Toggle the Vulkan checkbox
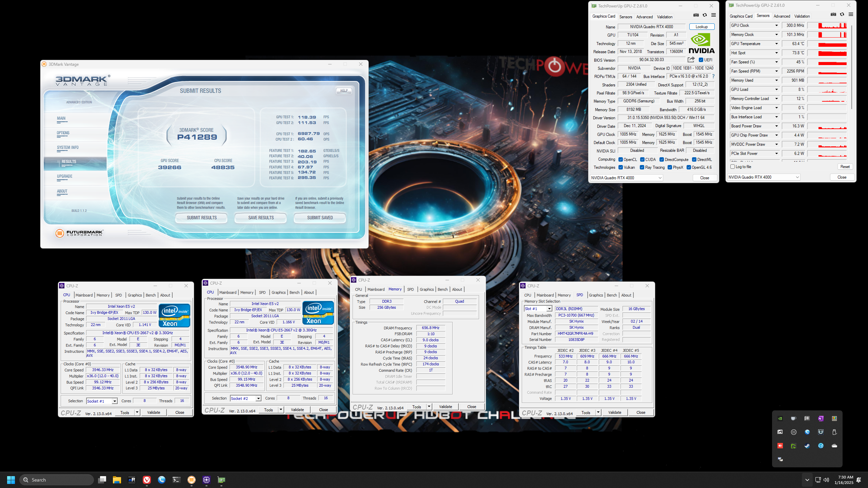The width and height of the screenshot is (868, 488). pyautogui.click(x=620, y=167)
